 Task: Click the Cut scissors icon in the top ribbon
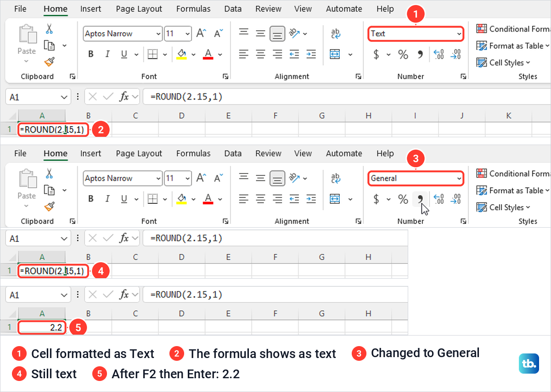49,28
